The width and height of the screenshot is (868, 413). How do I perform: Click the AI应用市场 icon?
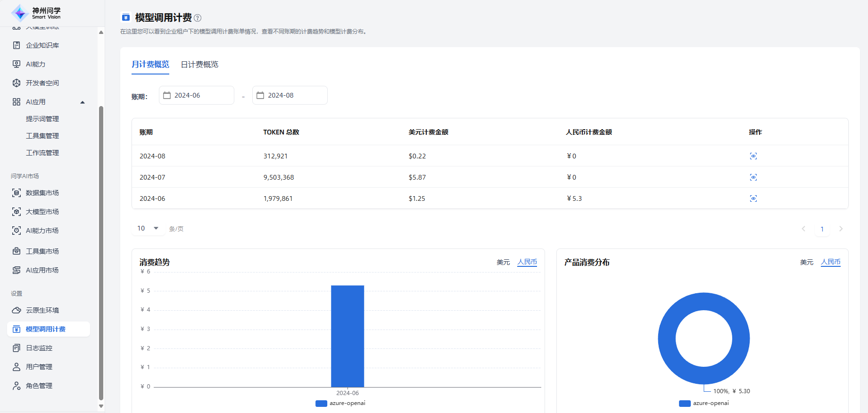(17, 270)
